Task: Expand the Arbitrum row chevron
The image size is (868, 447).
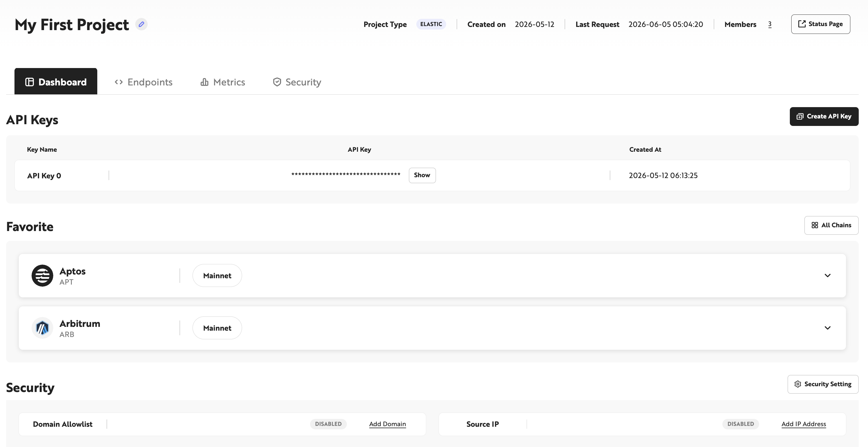Action: (x=827, y=328)
